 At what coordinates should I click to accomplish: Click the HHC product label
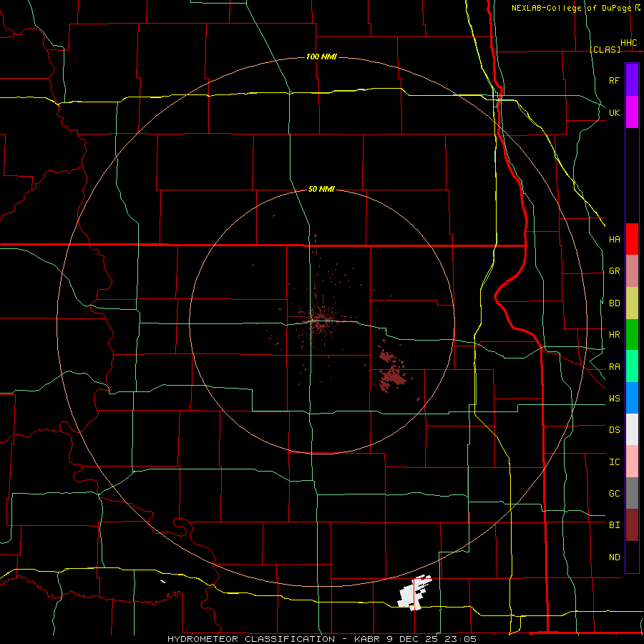pyautogui.click(x=628, y=43)
